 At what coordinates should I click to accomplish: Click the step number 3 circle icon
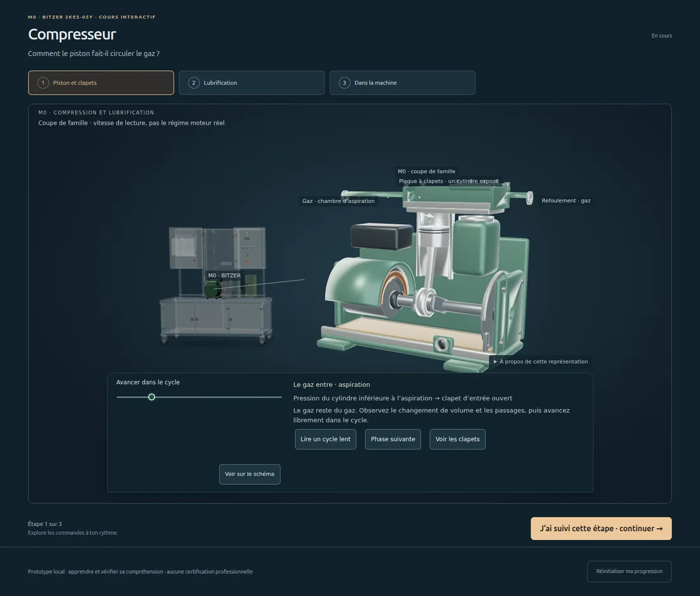tap(344, 83)
